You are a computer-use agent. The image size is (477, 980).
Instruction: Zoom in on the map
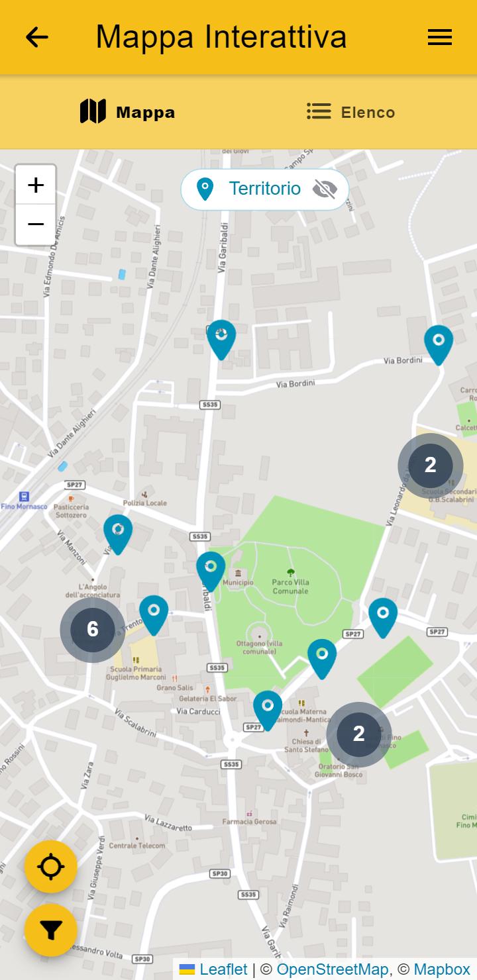(36, 185)
